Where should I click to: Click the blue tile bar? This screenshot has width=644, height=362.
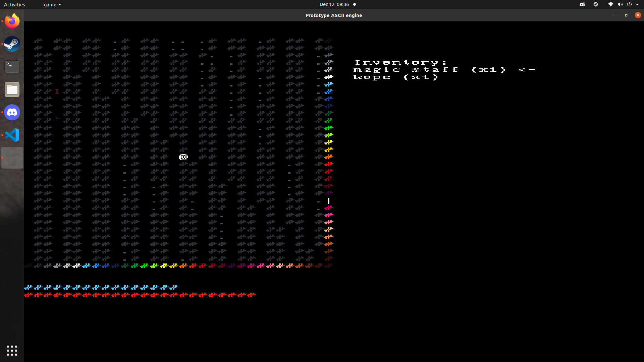[101, 287]
